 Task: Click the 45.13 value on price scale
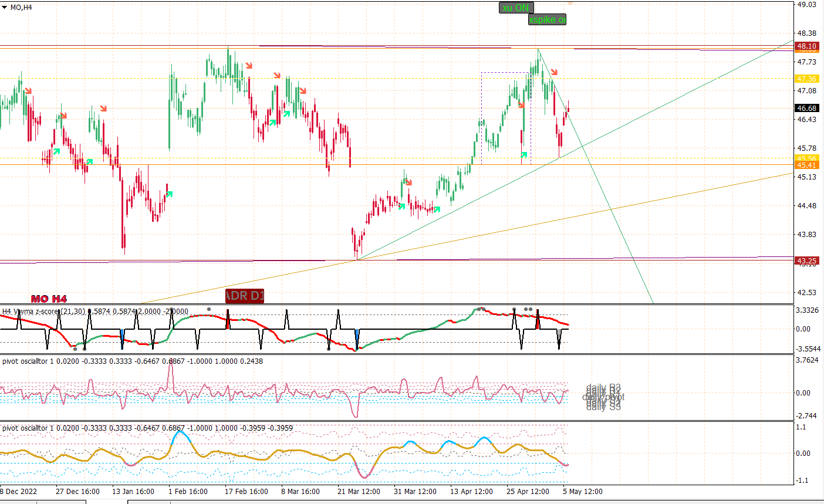(807, 177)
